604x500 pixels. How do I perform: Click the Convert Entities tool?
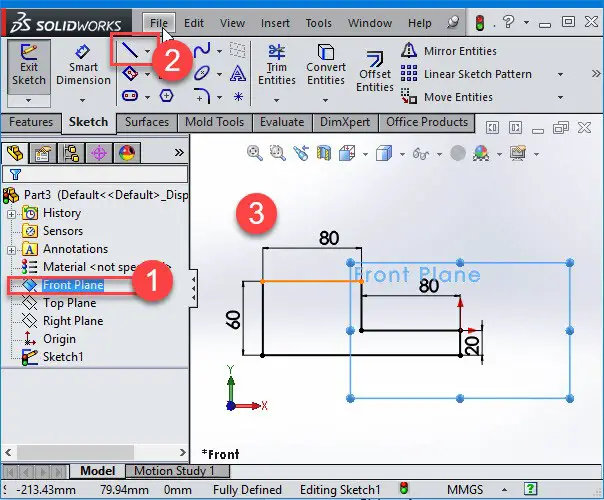[326, 65]
